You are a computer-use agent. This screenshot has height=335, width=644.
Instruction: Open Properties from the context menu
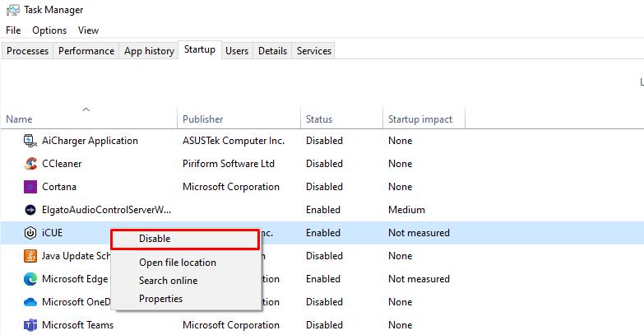(x=160, y=299)
